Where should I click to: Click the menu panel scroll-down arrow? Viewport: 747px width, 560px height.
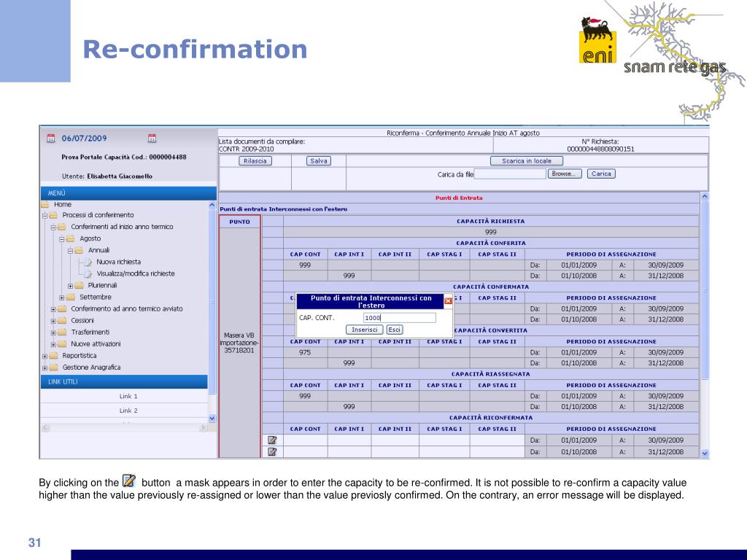pyautogui.click(x=212, y=418)
